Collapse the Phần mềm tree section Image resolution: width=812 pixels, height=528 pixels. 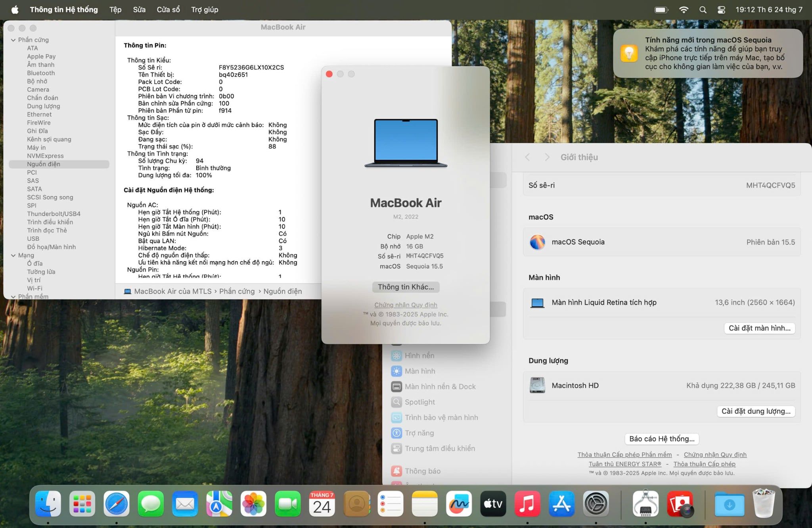(13, 296)
